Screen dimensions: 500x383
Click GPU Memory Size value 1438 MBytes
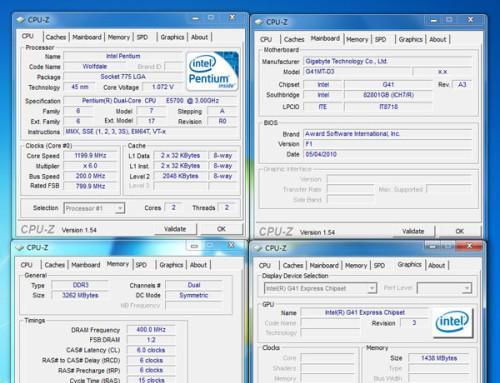(439, 358)
